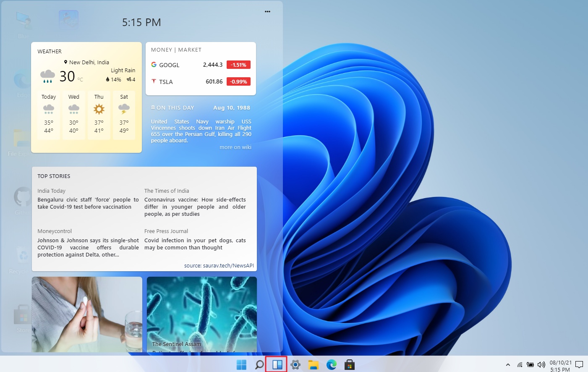Viewport: 588px width, 372px height.
Task: Click the 14% humidity reading
Action: [x=113, y=79]
